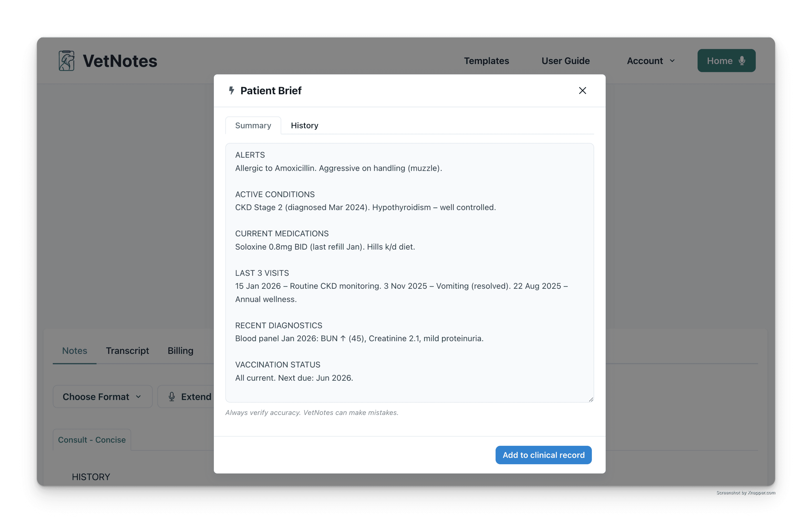The height and width of the screenshot is (532, 812).
Task: Select the Consult - Concise tab
Action: click(92, 440)
